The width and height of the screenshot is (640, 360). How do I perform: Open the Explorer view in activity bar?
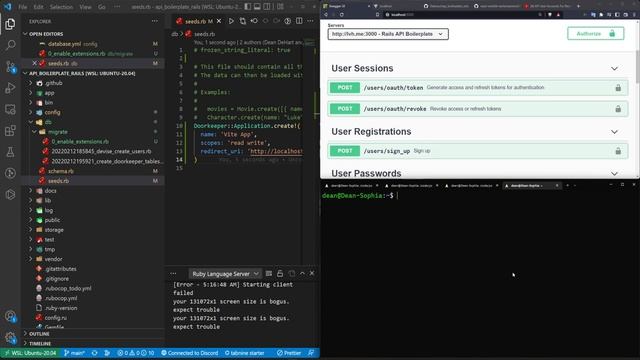click(10, 24)
